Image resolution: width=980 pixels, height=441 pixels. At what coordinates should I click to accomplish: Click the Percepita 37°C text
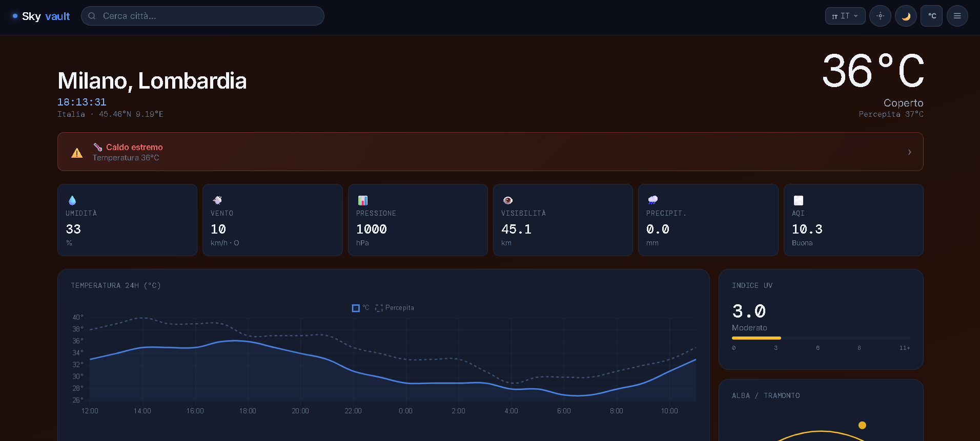pos(891,114)
